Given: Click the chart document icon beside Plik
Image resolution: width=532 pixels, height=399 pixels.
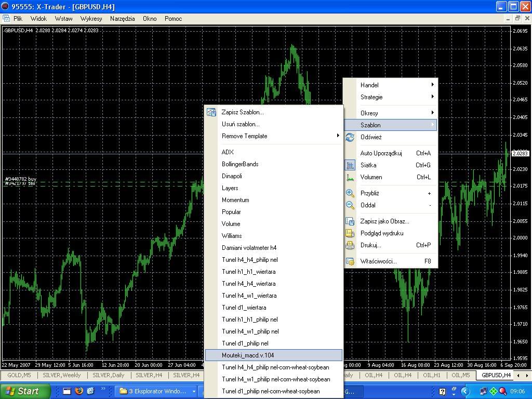Looking at the screenshot, I should pos(6,18).
